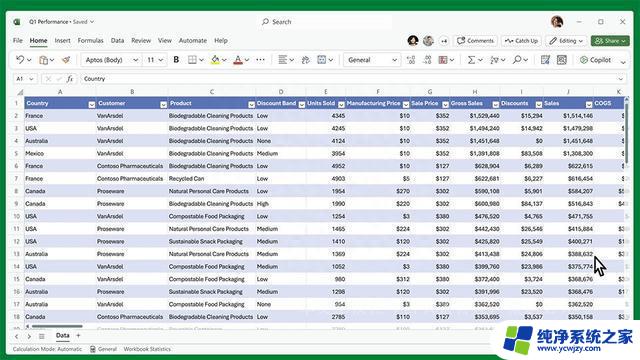The width and height of the screenshot is (640, 360).
Task: Click the +4 collaborators indicator
Action: click(444, 41)
